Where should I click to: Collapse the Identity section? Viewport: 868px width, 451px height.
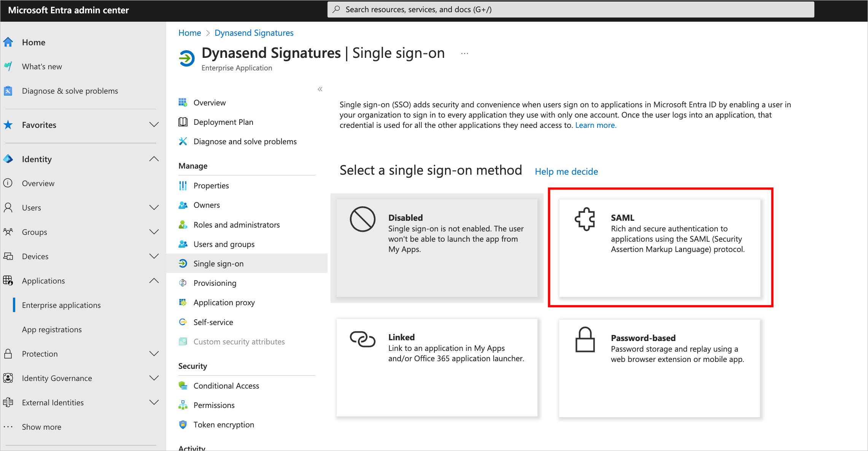[x=154, y=159]
